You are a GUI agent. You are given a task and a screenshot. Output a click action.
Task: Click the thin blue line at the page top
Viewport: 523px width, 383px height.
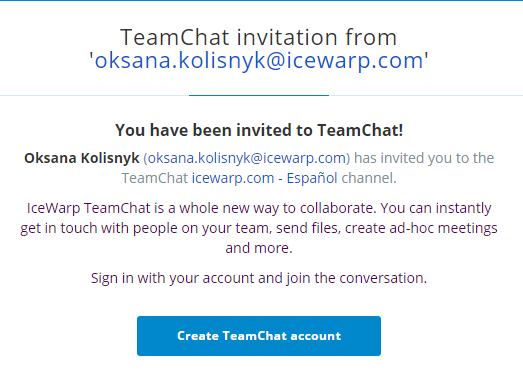coord(262,0)
